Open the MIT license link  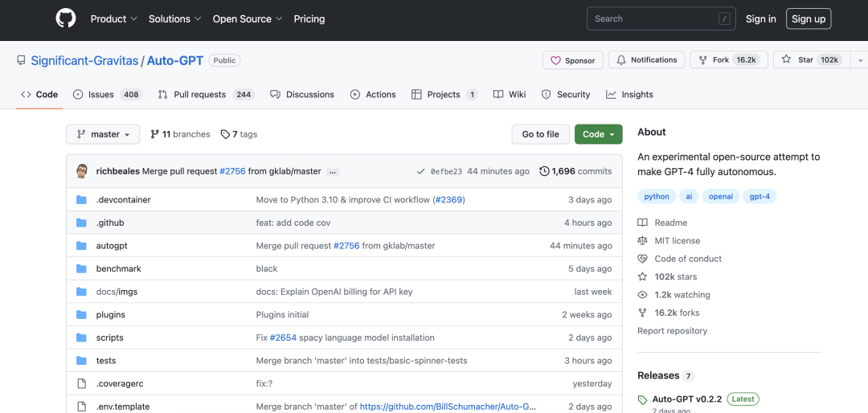click(669, 241)
